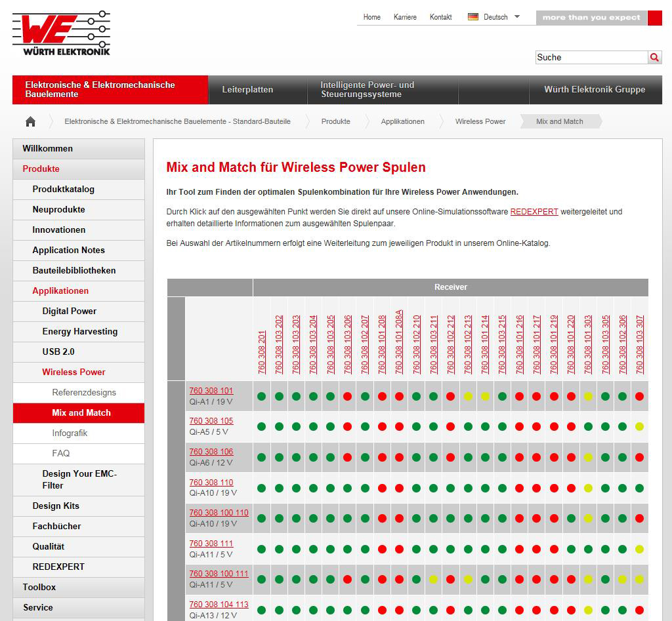Open yellow dot for 760 308 100 111 and 760 308 103 211

coord(433,580)
